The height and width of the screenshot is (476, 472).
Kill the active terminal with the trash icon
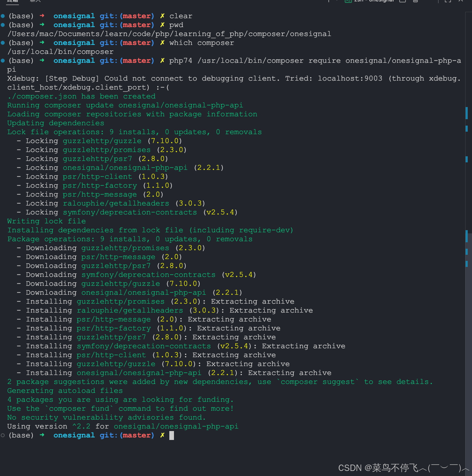pos(416,1)
